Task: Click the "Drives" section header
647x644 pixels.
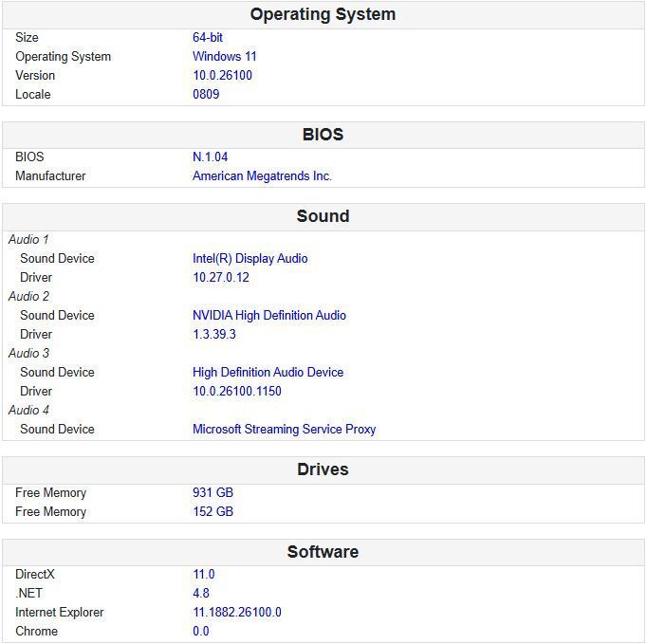Action: pyautogui.click(x=323, y=469)
